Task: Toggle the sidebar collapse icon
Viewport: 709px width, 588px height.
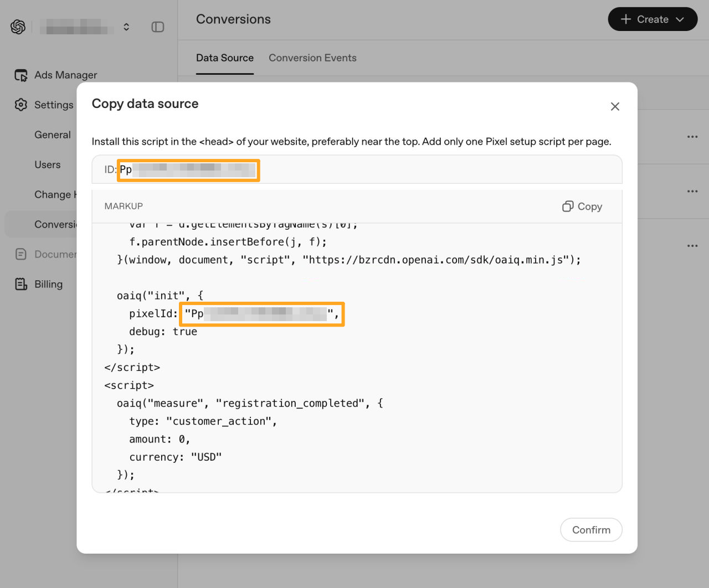Action: pyautogui.click(x=158, y=27)
